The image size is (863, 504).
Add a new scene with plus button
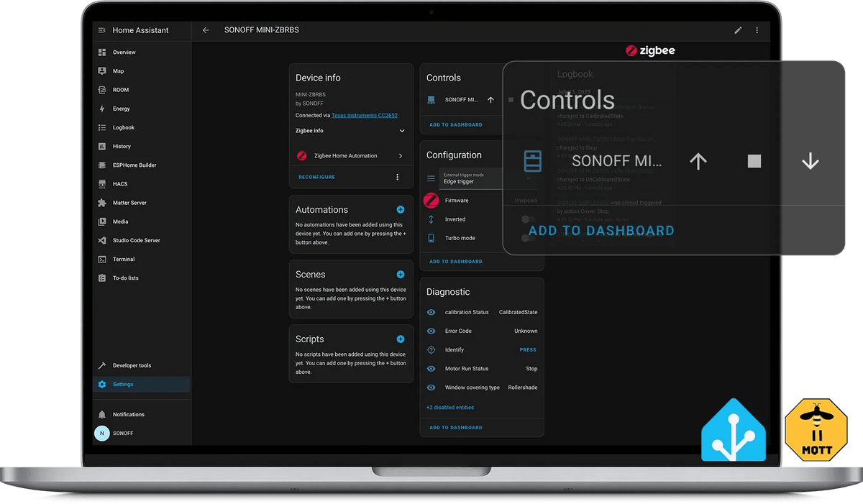point(401,275)
